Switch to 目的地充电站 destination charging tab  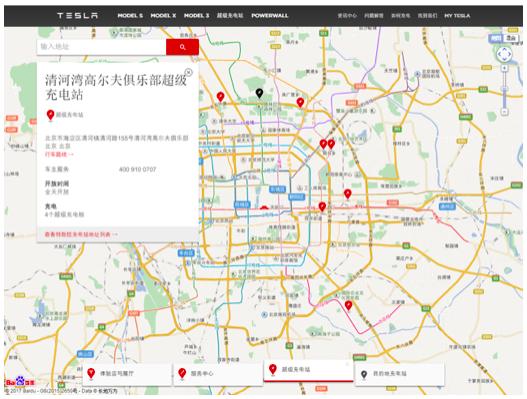click(x=400, y=374)
